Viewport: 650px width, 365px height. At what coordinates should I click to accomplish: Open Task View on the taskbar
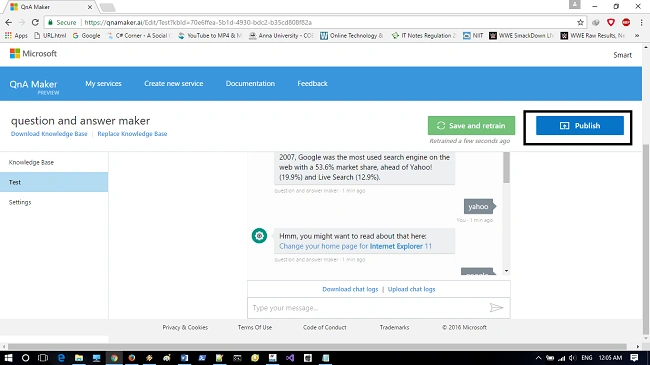click(x=43, y=358)
